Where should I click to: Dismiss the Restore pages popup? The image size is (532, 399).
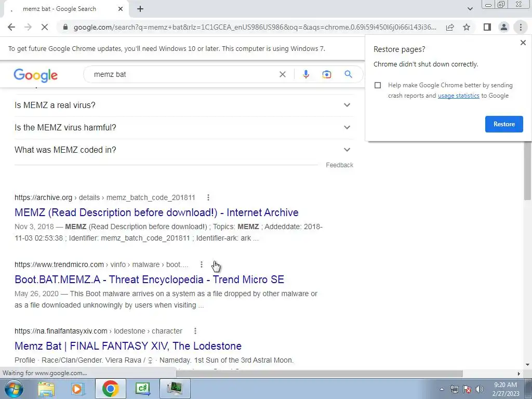point(523,43)
